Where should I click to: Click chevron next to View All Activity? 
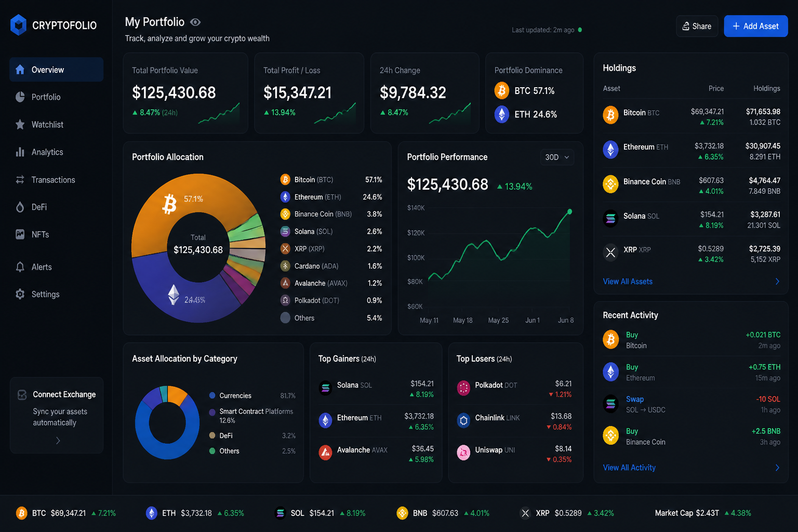point(777,468)
